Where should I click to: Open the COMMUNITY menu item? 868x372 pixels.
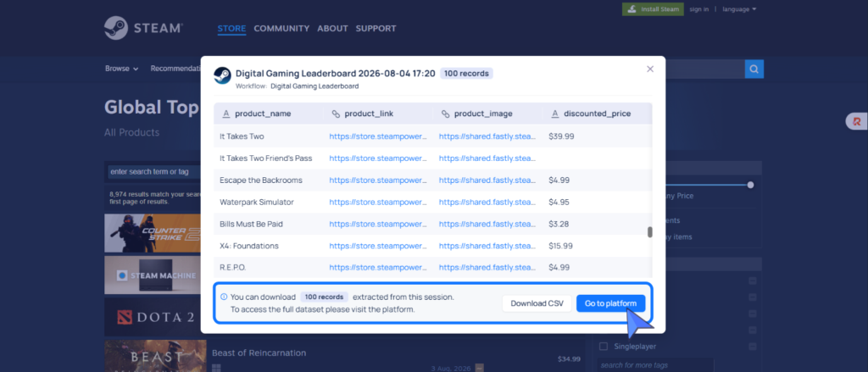281,28
